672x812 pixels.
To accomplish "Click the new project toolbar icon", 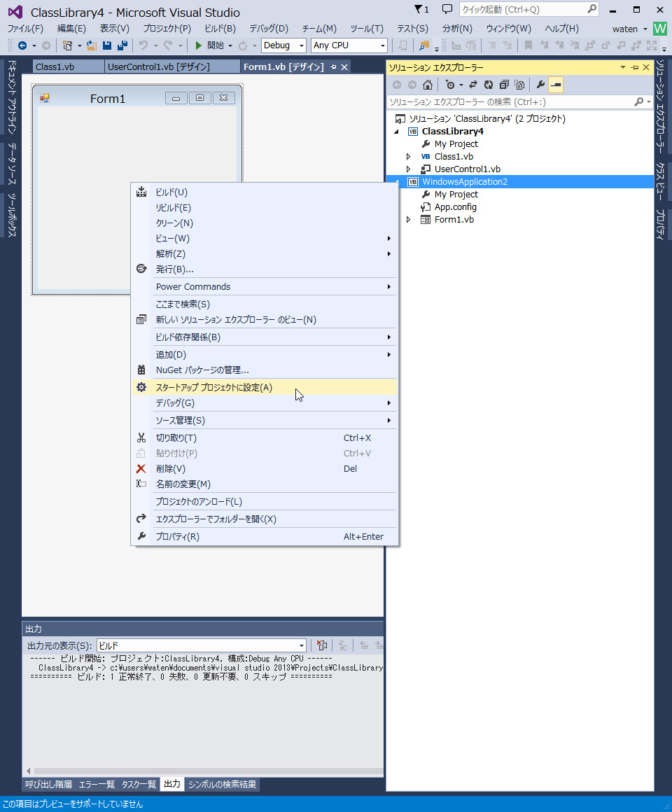I will [67, 45].
